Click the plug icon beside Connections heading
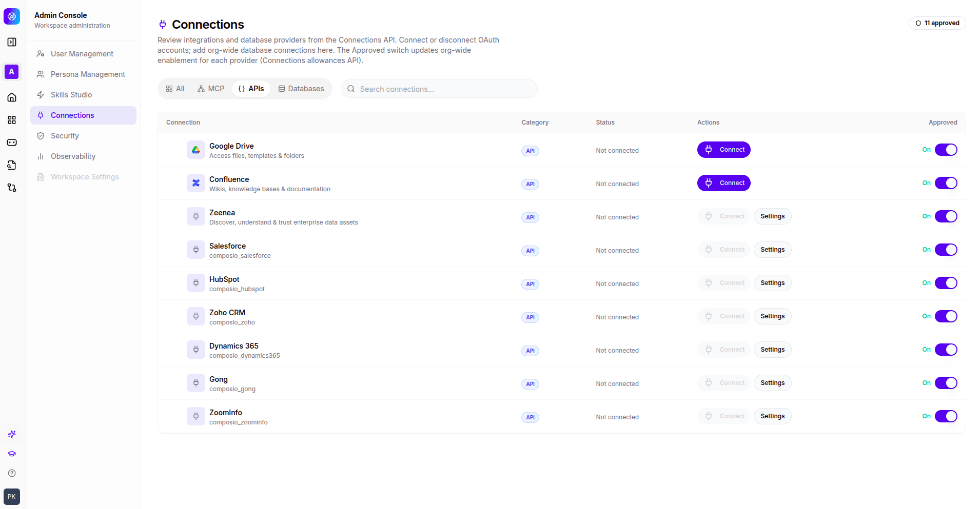This screenshot has height=509, width=980. (x=163, y=25)
